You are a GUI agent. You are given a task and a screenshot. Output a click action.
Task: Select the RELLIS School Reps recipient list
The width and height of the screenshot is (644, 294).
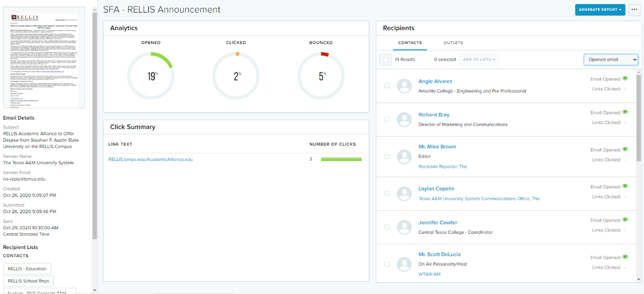28,281
